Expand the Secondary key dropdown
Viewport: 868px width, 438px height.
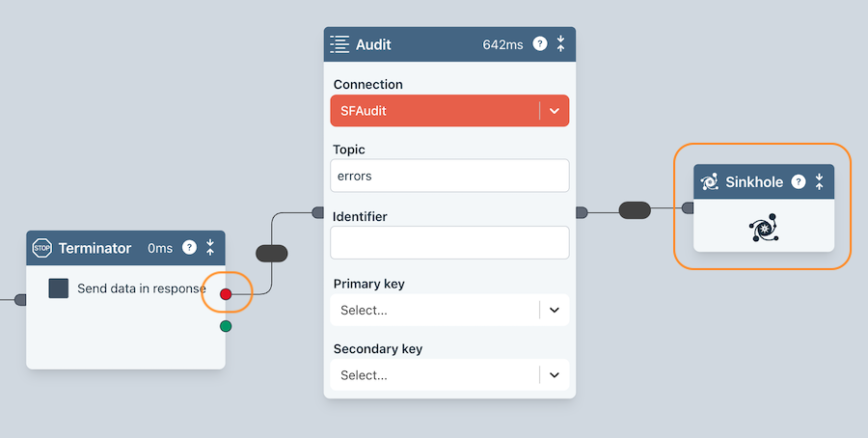pyautogui.click(x=554, y=375)
